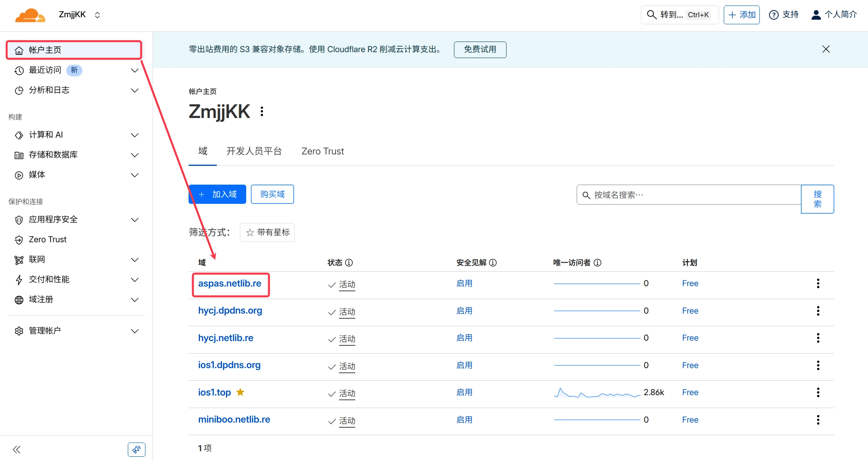Click the unique visitors info icon
Viewport: 868px width, 461px height.
pos(597,263)
